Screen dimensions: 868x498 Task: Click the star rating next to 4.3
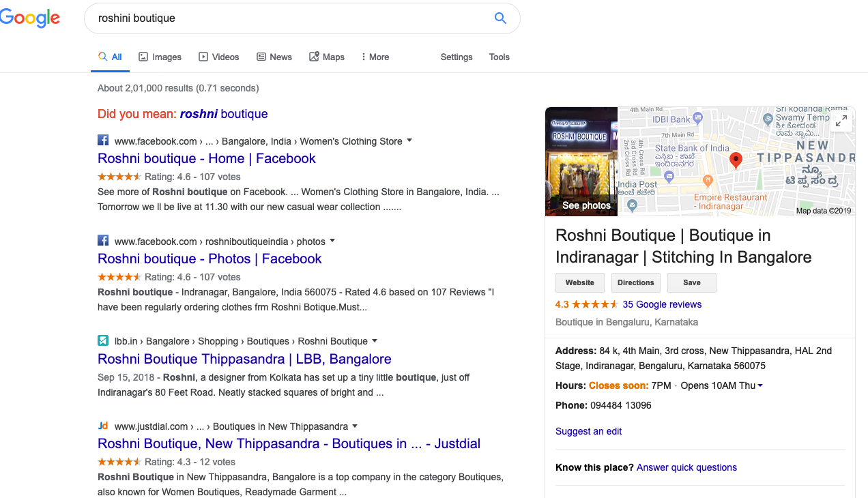pos(595,304)
